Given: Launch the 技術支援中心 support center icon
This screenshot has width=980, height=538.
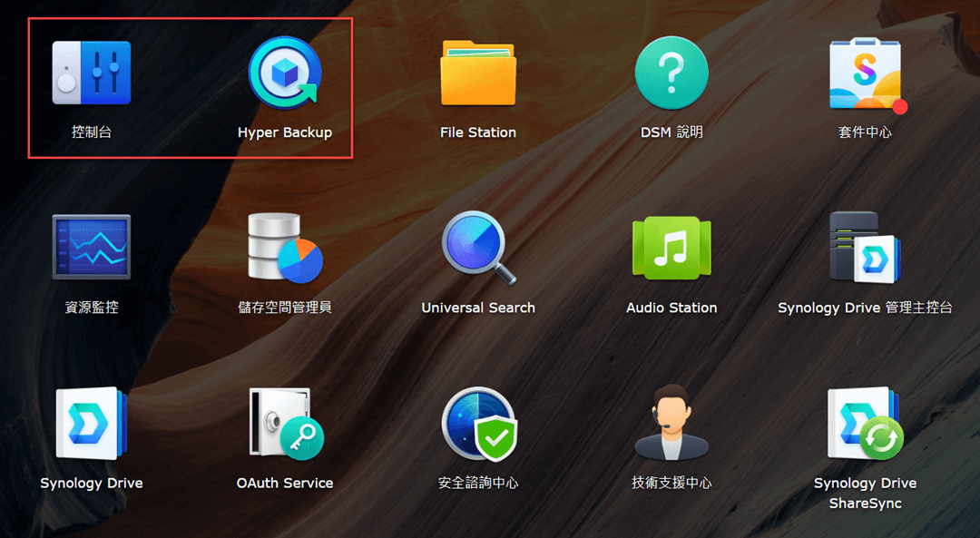Looking at the screenshot, I should click(671, 423).
